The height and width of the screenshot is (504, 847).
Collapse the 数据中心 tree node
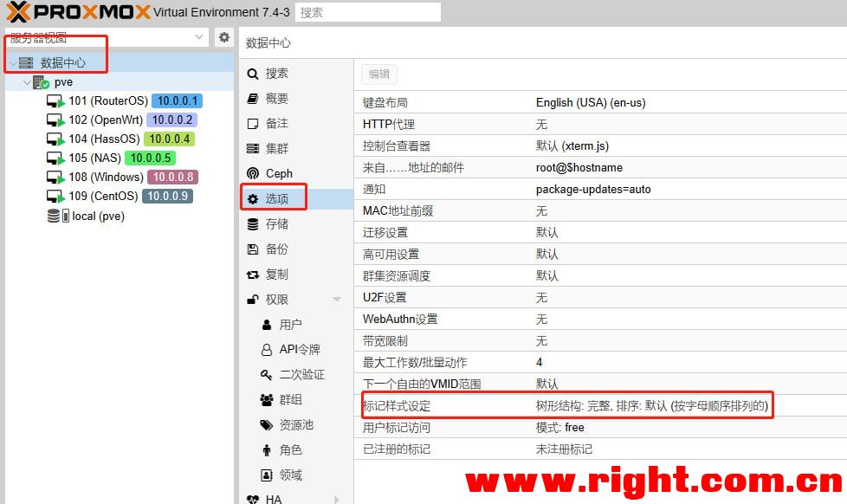12,63
